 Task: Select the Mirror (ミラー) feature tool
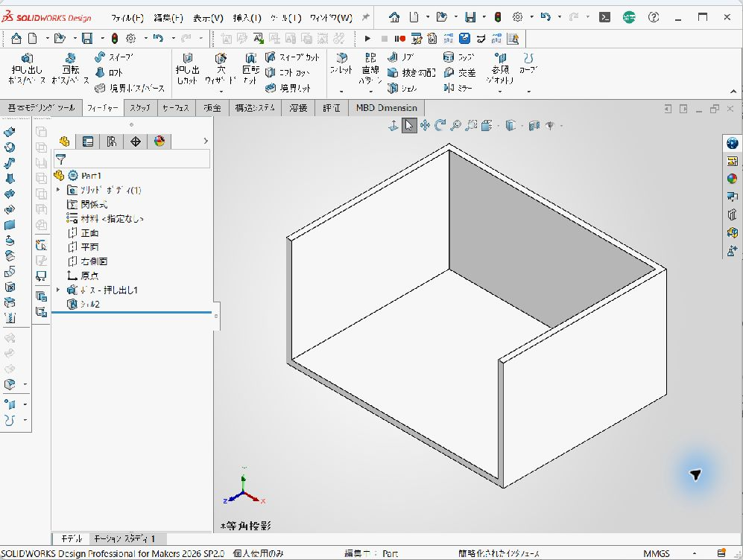[x=458, y=88]
